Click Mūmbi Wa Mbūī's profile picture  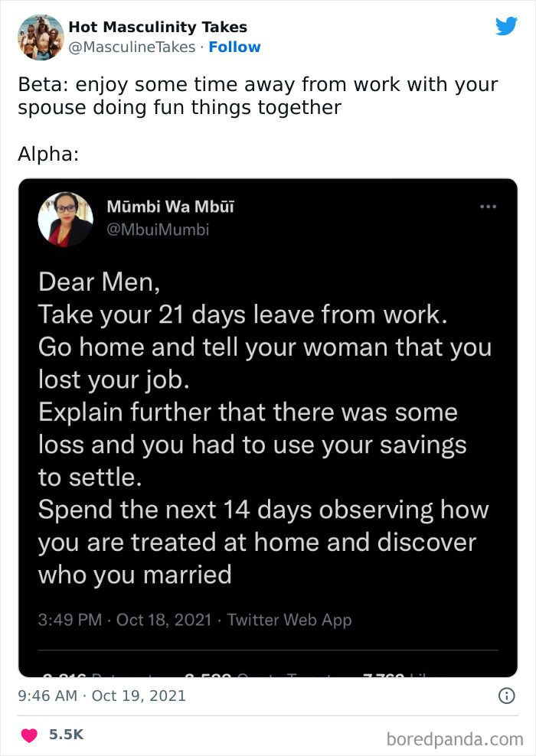(65, 220)
